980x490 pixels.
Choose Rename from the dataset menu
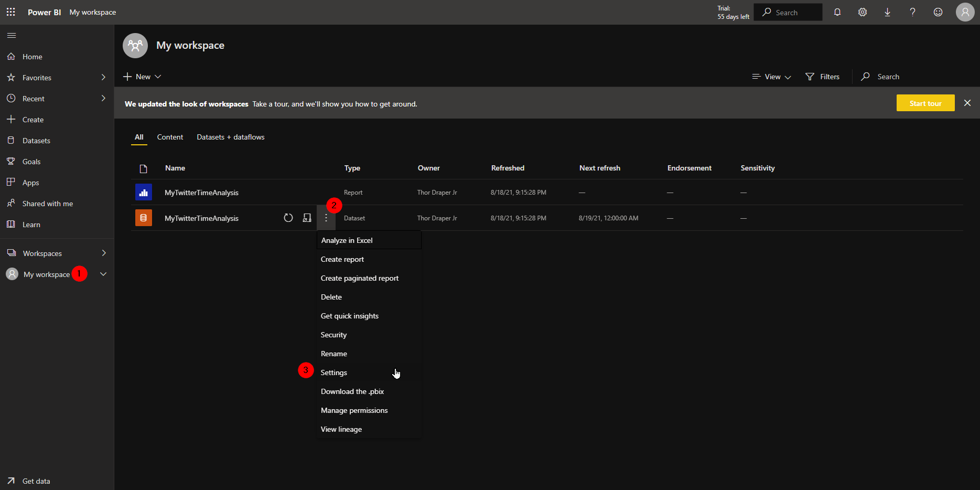point(369,354)
